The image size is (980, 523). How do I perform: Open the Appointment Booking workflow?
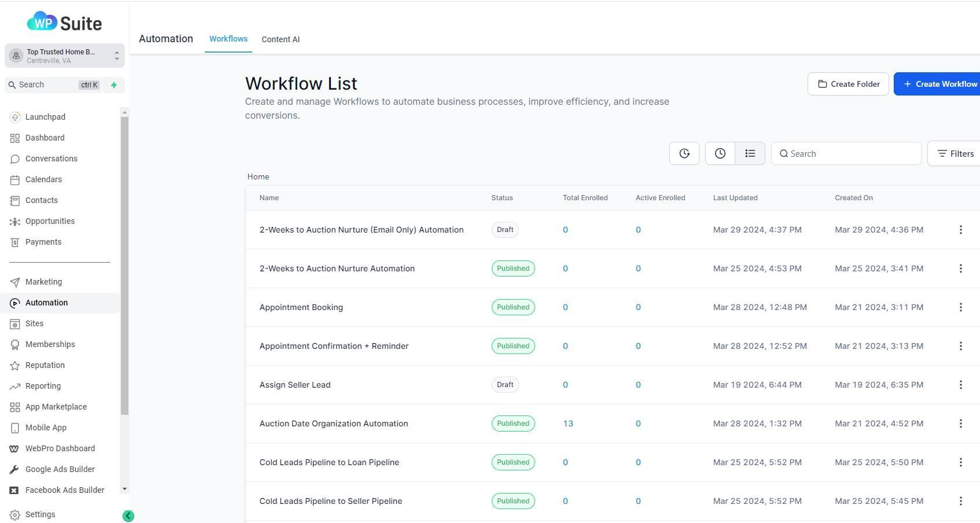coord(301,307)
